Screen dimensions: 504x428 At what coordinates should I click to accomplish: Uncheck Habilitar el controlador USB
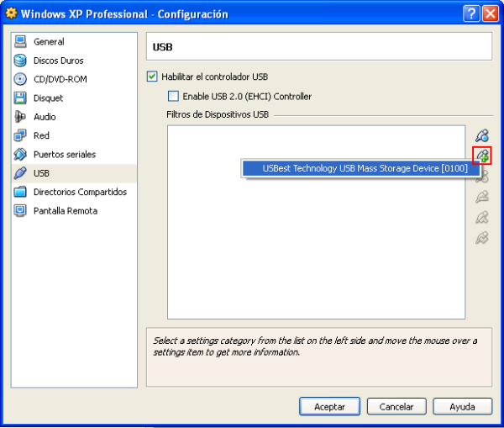click(x=152, y=77)
